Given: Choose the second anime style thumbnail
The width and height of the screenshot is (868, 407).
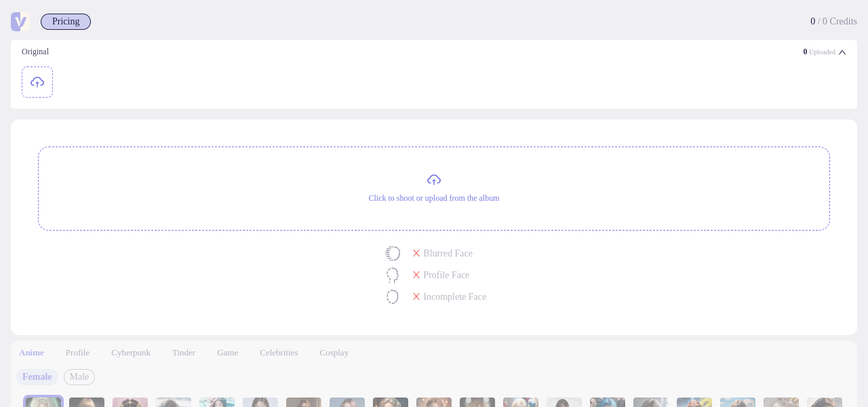Looking at the screenshot, I should (87, 402).
